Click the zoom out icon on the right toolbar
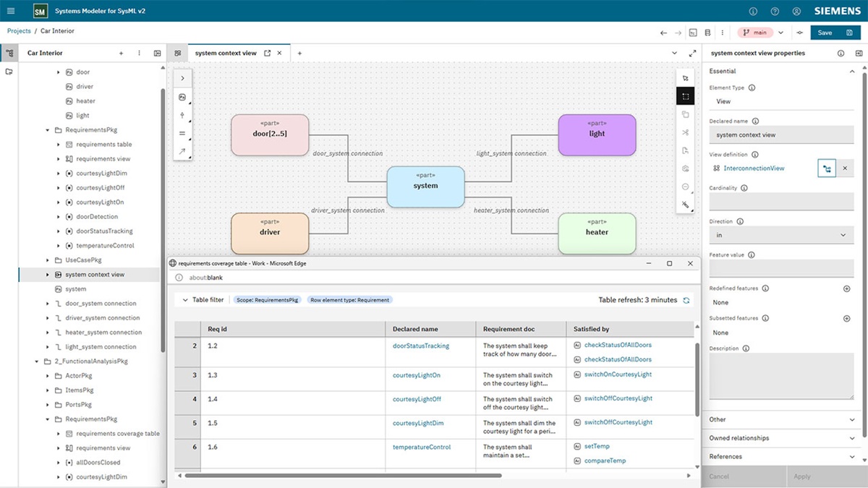The width and height of the screenshot is (868, 488). pyautogui.click(x=685, y=187)
